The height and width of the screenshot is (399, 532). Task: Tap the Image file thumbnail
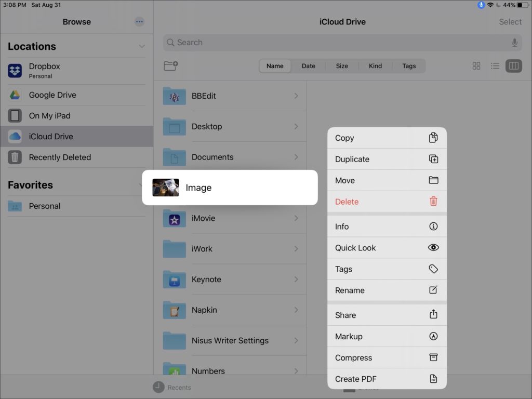tap(166, 188)
